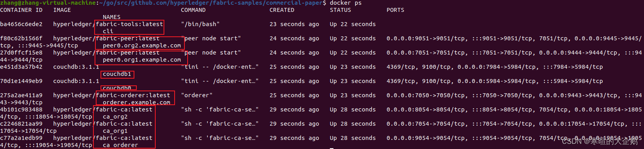Click couchdb:3.1.1 in the e451d3a57b42 row
Image resolution: width=644 pixels, height=149 pixels.
tap(76, 67)
